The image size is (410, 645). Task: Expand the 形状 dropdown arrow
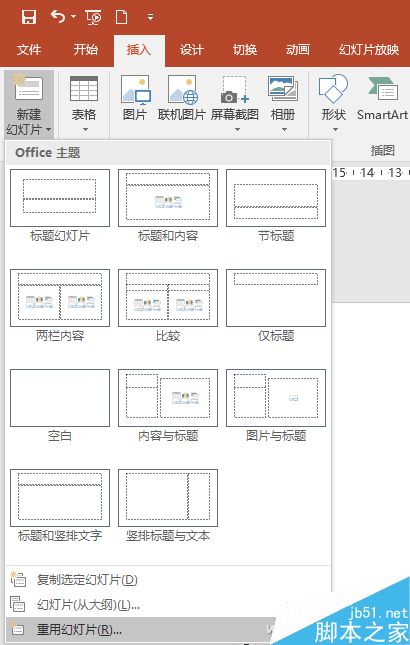click(x=335, y=130)
